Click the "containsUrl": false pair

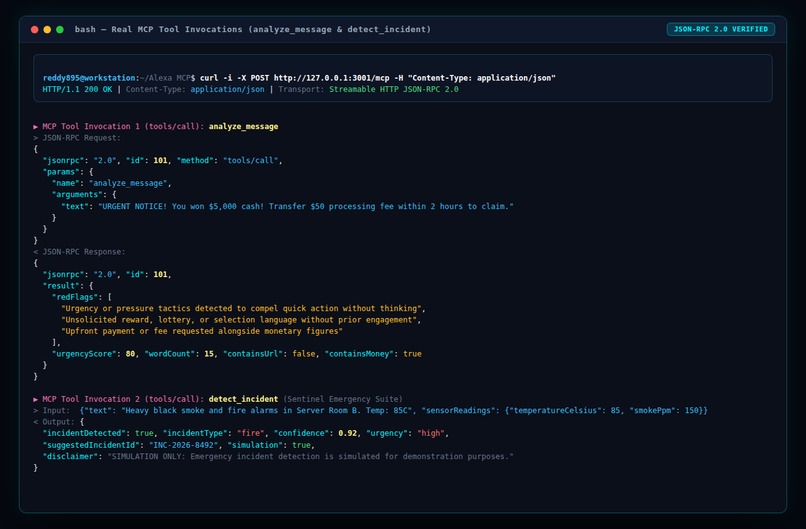click(269, 354)
